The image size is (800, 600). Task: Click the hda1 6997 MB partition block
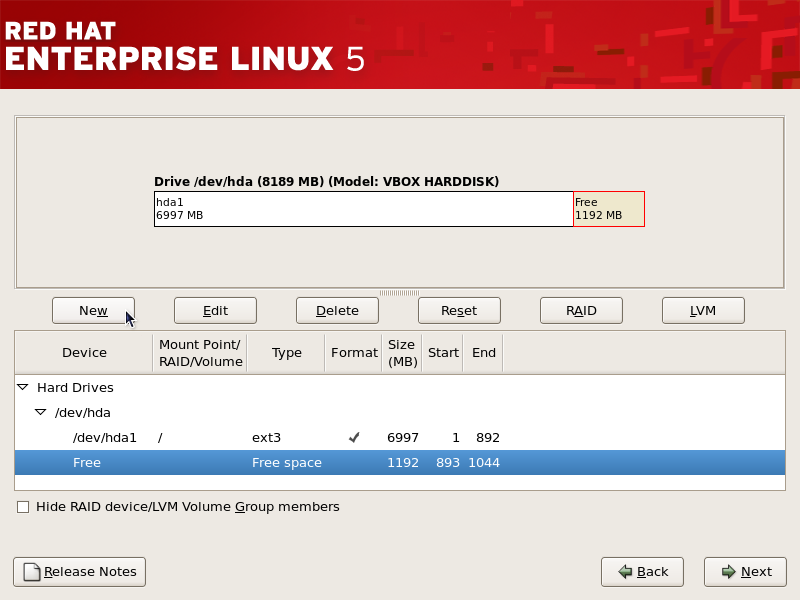(364, 209)
